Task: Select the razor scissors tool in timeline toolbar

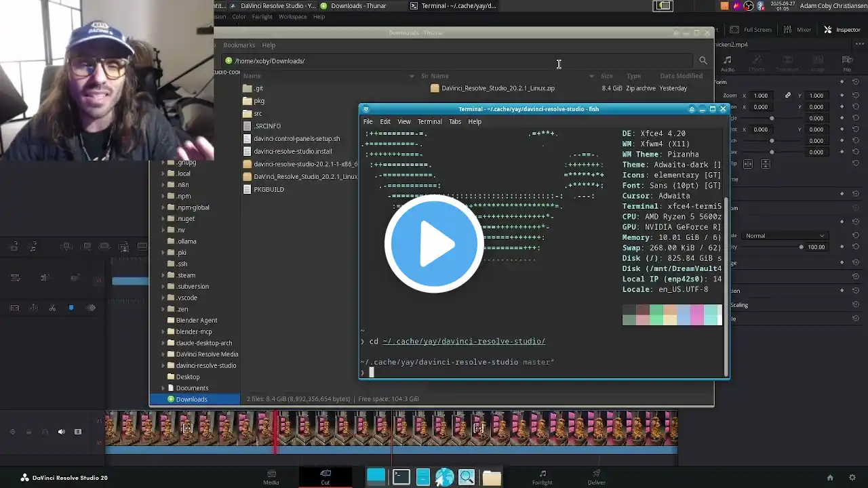Action: (x=52, y=308)
